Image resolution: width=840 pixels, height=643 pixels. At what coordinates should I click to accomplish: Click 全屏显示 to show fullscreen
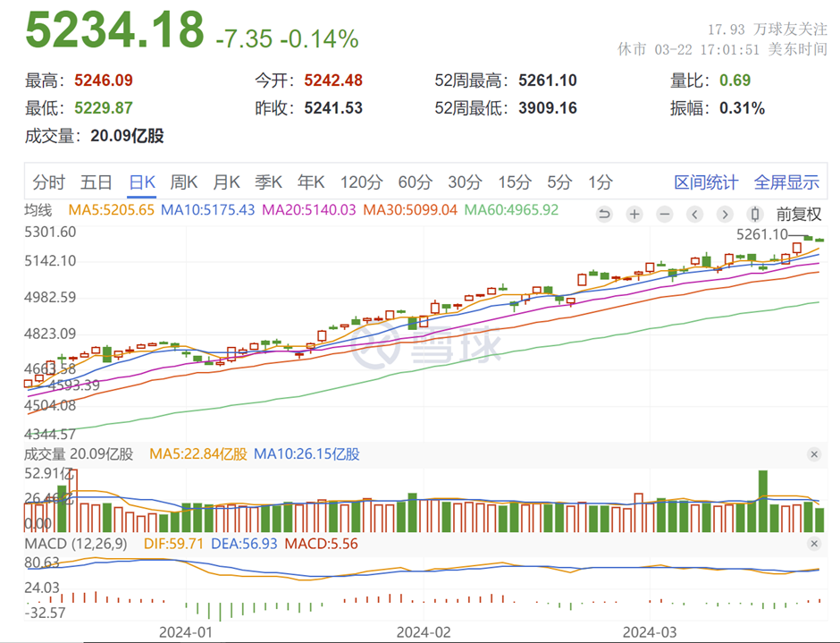tap(786, 182)
